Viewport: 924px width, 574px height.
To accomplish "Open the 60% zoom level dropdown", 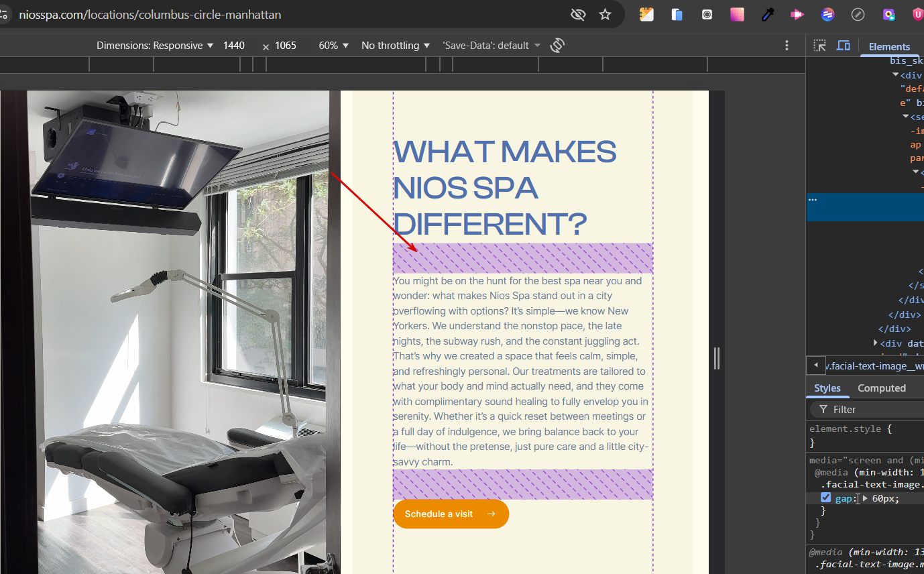I will click(334, 46).
